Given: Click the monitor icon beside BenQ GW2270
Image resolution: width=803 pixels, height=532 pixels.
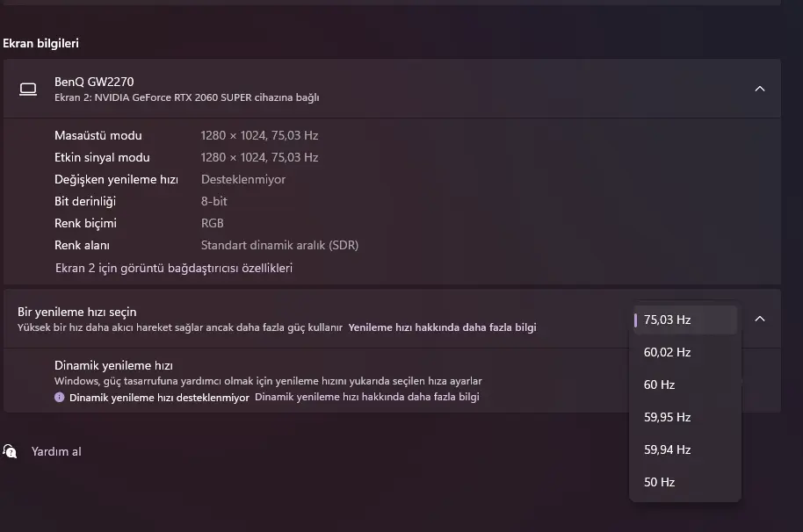Looking at the screenshot, I should [x=28, y=90].
